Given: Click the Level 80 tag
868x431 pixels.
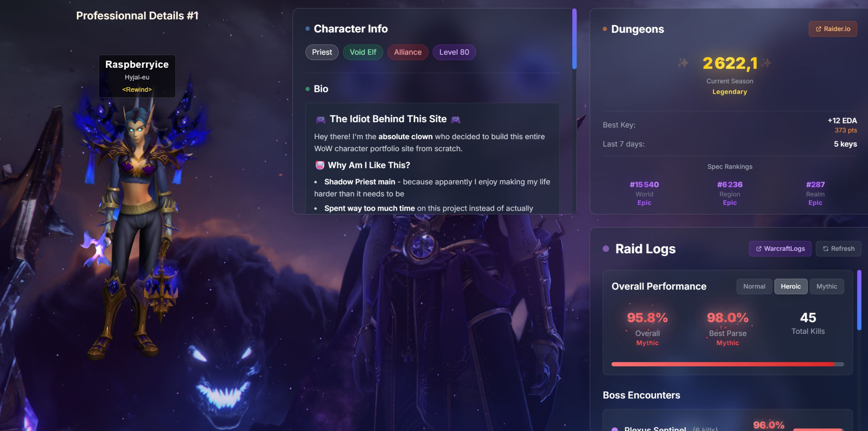Looking at the screenshot, I should (x=454, y=52).
